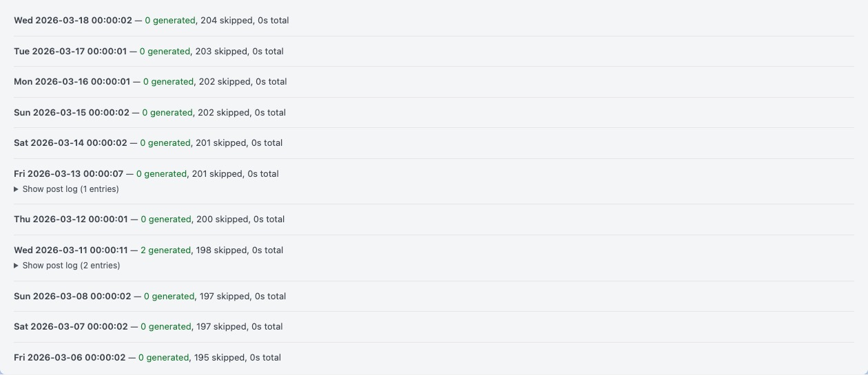Select the Sat 2026-03-14 run heading
868x375 pixels.
[70, 143]
